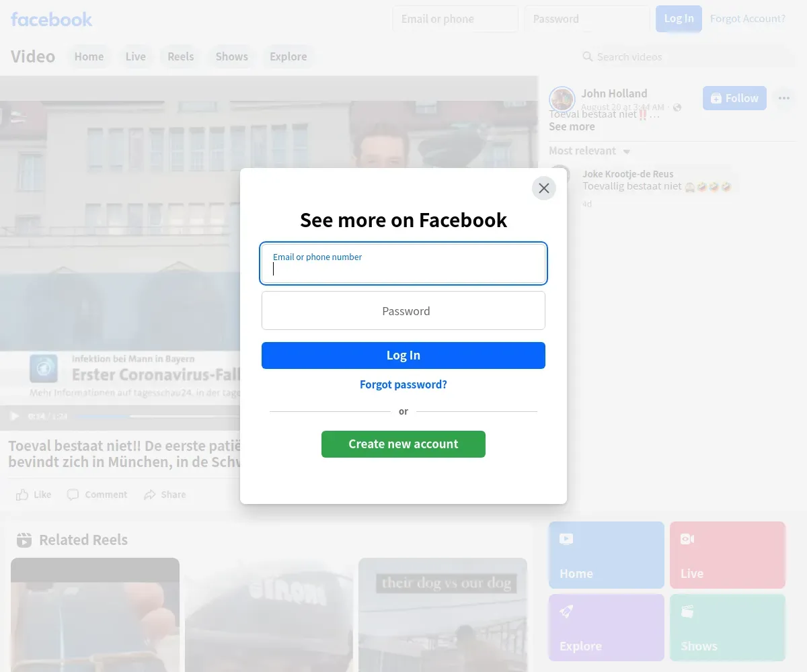Image resolution: width=807 pixels, height=672 pixels.
Task: Like the video post
Action: click(x=34, y=495)
